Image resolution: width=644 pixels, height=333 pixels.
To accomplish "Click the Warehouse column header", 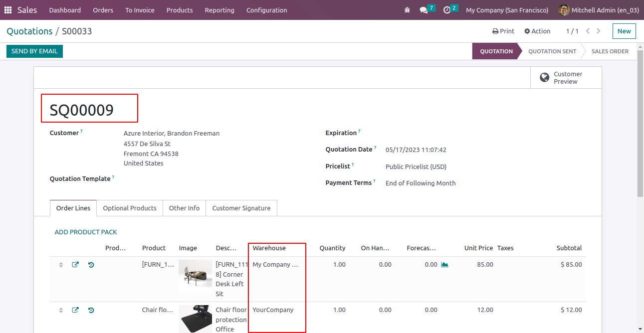I will [269, 248].
